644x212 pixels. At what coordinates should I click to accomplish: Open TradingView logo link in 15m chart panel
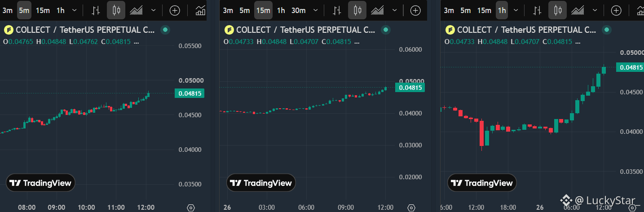click(261, 183)
